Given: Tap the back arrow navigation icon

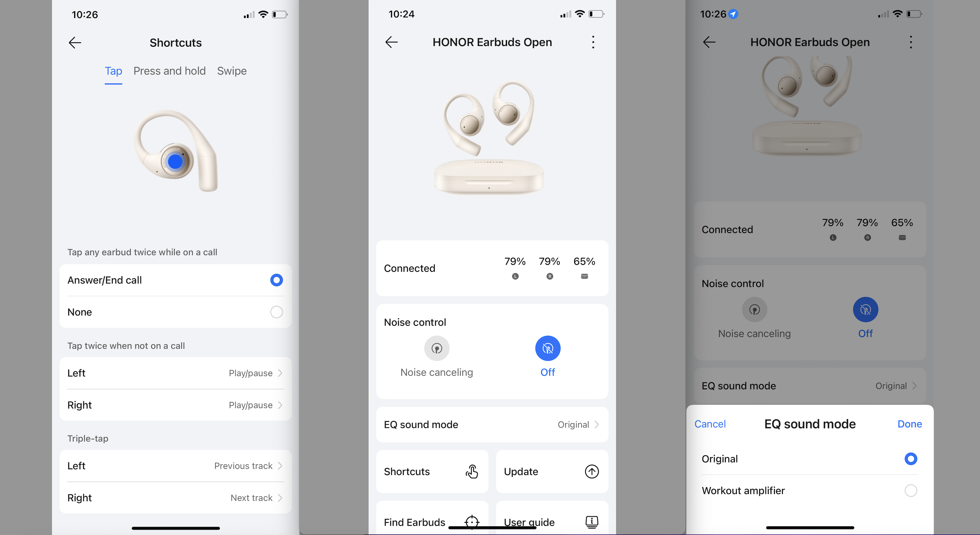Looking at the screenshot, I should (75, 42).
